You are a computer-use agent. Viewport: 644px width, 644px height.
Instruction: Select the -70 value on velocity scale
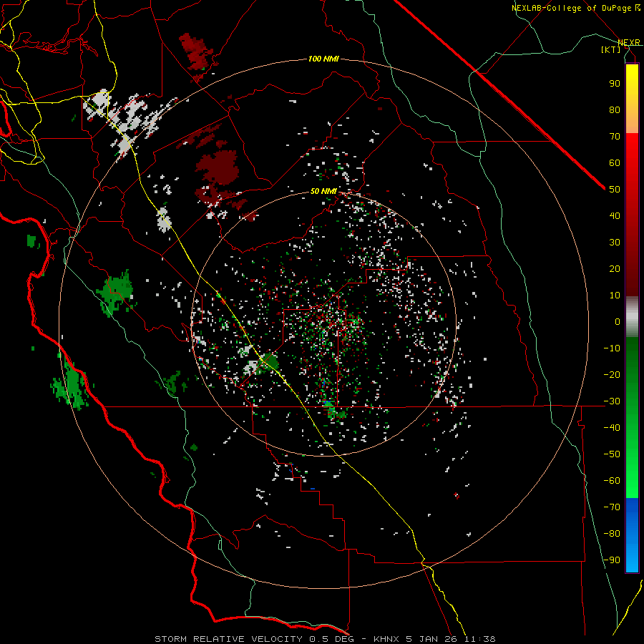[x=612, y=507]
